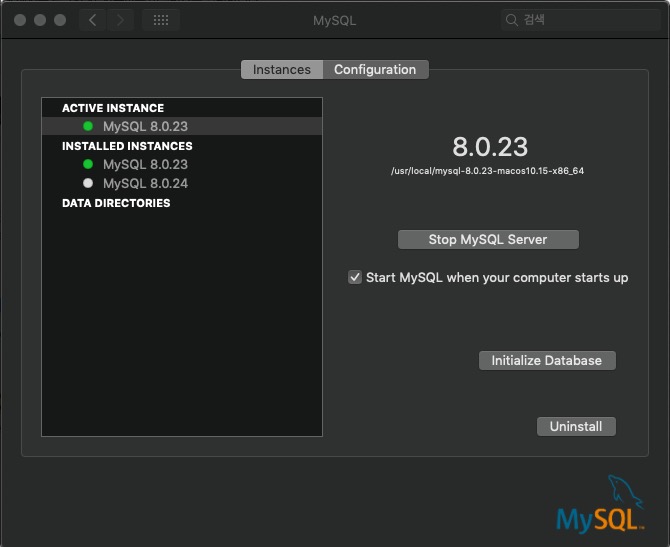Click the back arrow in toolbar

point(92,20)
